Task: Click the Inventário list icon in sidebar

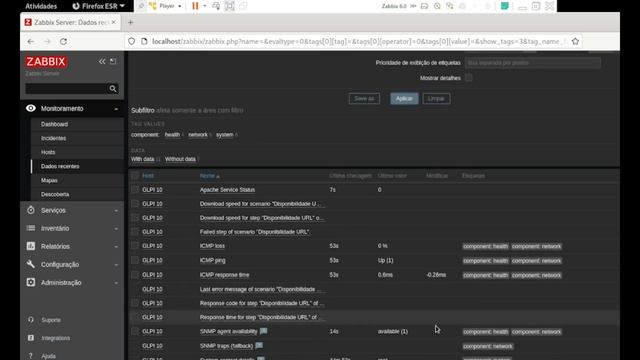Action: point(31,228)
